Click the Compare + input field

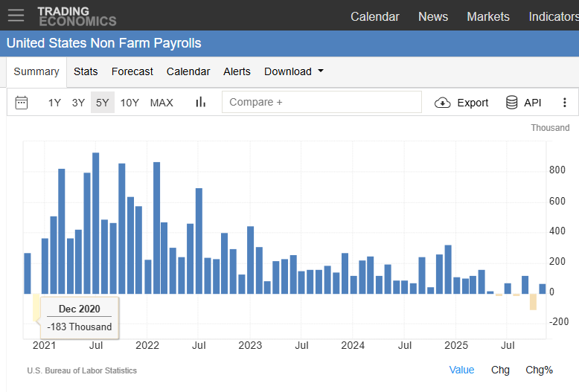tap(322, 102)
